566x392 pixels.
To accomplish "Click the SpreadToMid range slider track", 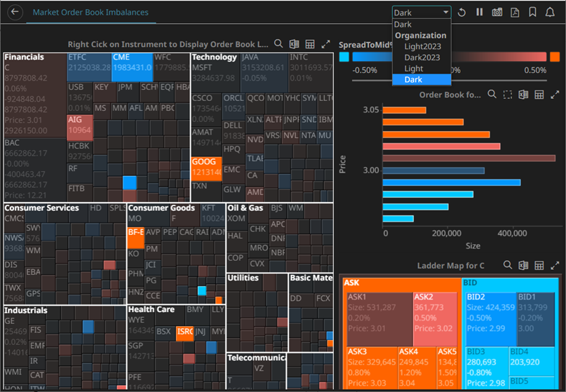I will pos(450,80).
